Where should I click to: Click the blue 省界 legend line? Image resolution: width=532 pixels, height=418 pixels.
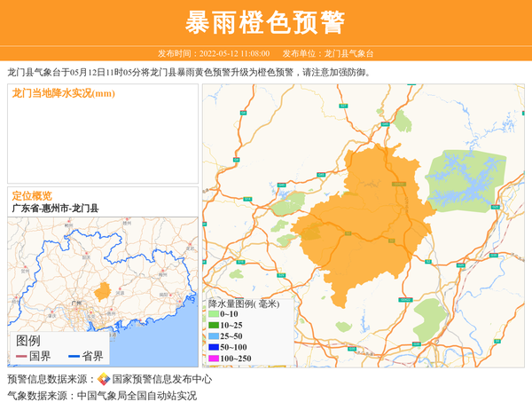click(73, 356)
